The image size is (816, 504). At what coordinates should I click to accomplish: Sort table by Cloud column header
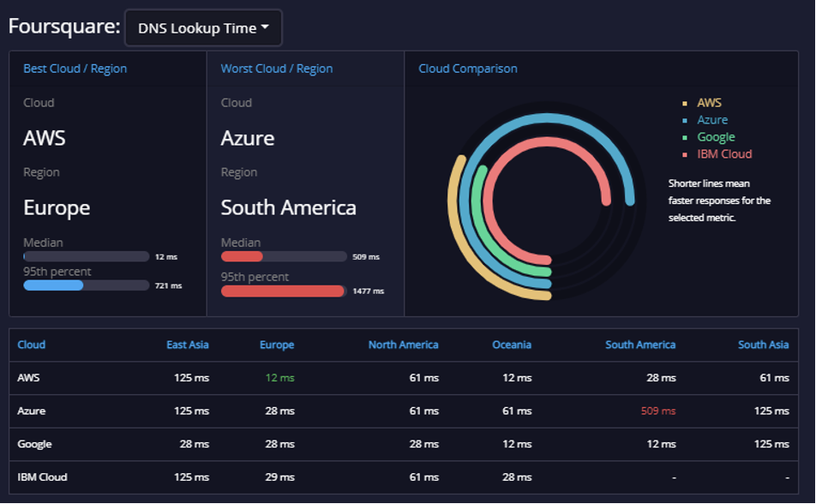[31, 345]
